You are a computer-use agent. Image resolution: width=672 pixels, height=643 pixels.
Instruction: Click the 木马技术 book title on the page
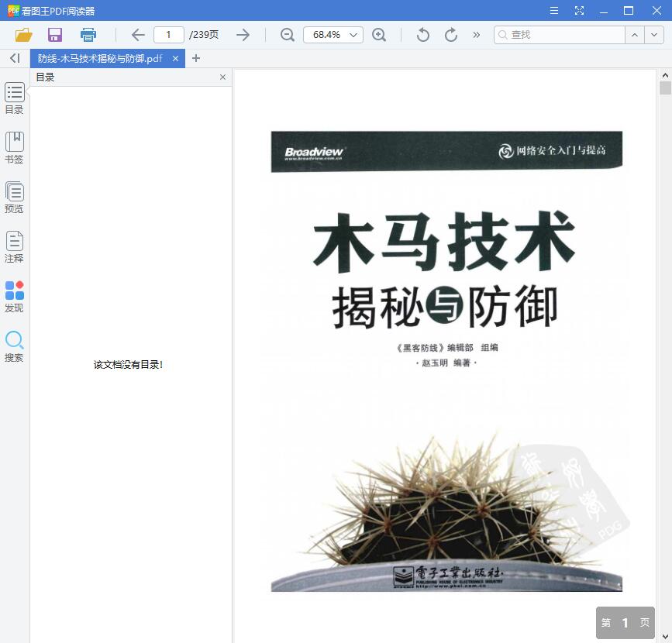(x=444, y=242)
